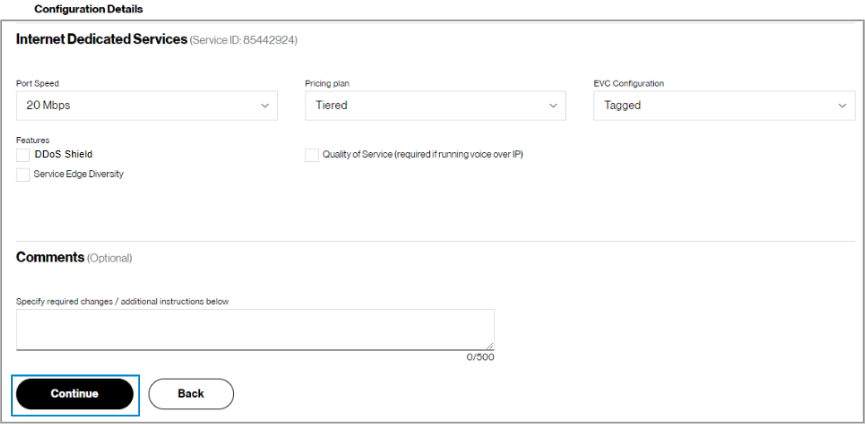This screenshot has height=424, width=865.
Task: Open the dropdown showing Tiered
Action: 428,105
